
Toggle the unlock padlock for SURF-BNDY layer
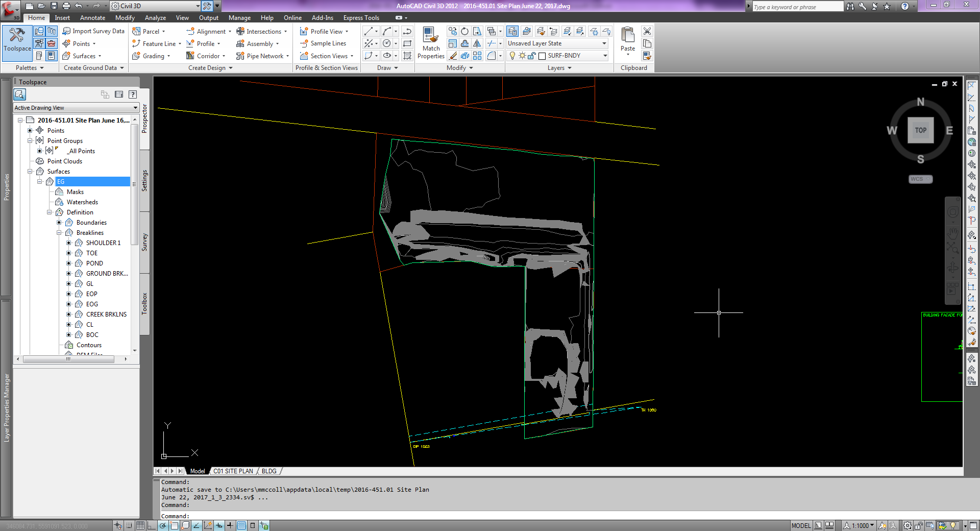click(531, 56)
